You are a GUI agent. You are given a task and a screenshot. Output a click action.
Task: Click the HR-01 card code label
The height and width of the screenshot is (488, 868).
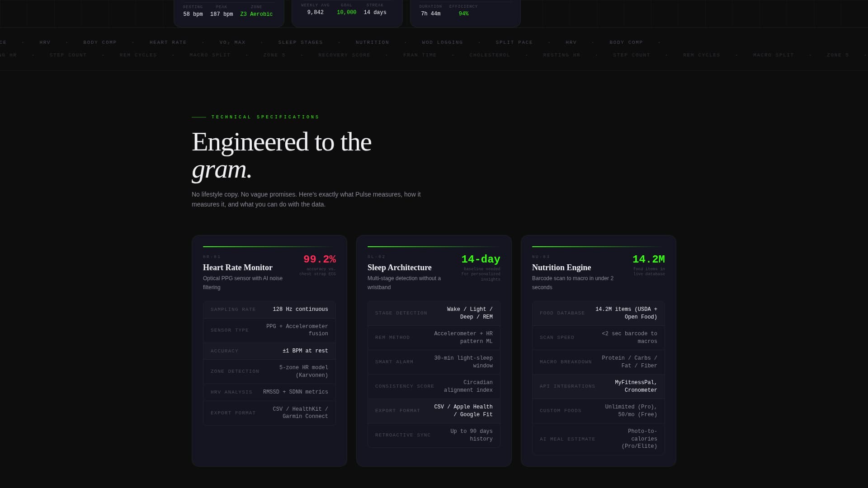click(x=212, y=257)
